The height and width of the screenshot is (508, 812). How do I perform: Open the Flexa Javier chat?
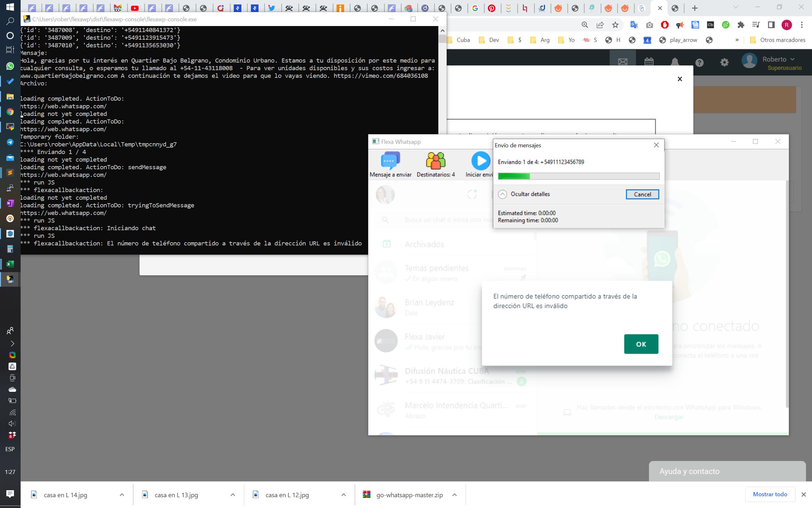[x=451, y=341]
